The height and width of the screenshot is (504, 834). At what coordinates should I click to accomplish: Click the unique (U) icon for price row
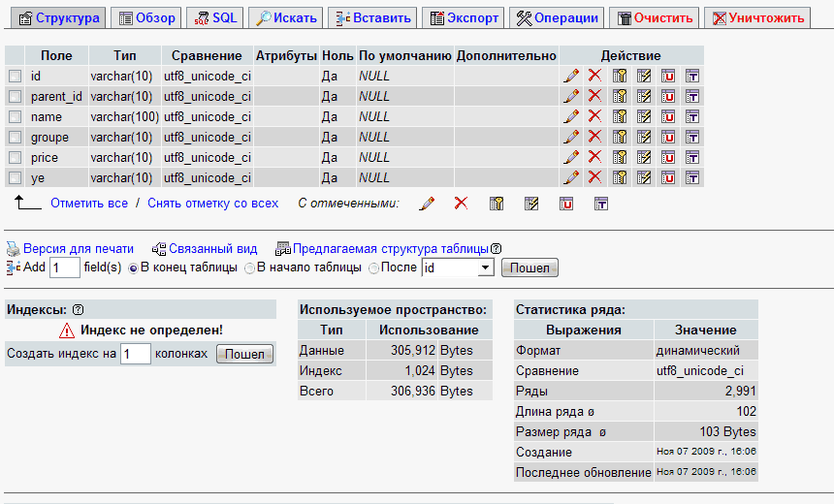coord(668,157)
